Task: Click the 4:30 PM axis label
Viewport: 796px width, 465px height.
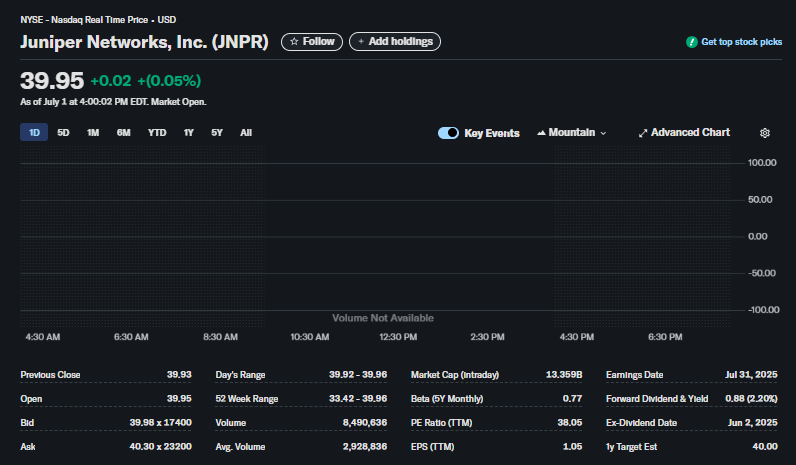Action: click(577, 337)
